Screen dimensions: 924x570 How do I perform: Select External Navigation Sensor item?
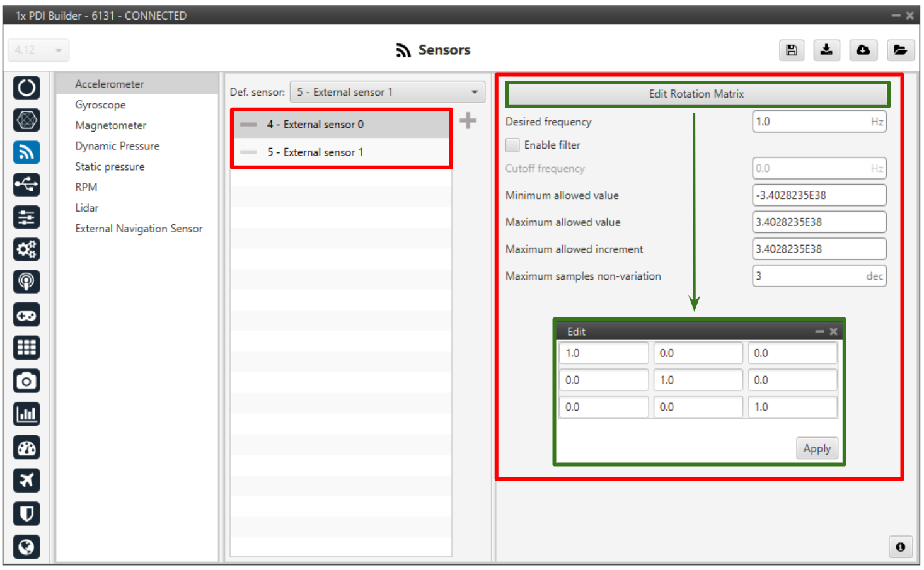pyautogui.click(x=139, y=229)
